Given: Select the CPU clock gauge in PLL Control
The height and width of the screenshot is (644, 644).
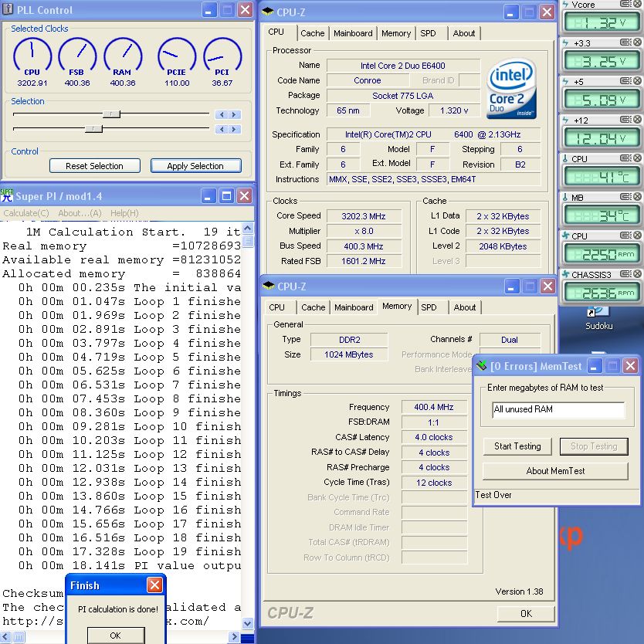Looking at the screenshot, I should (x=32, y=57).
